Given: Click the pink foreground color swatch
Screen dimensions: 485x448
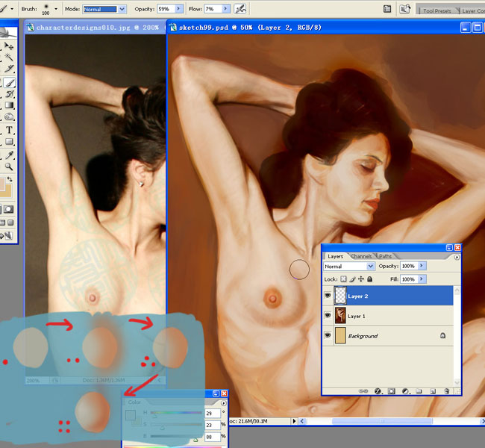Looking at the screenshot, I should (x=1, y=184).
